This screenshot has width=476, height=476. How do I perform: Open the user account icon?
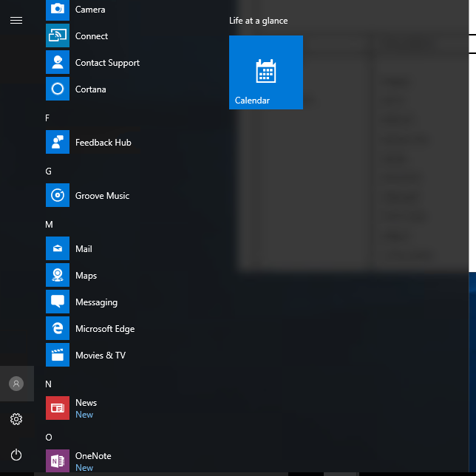(16, 384)
